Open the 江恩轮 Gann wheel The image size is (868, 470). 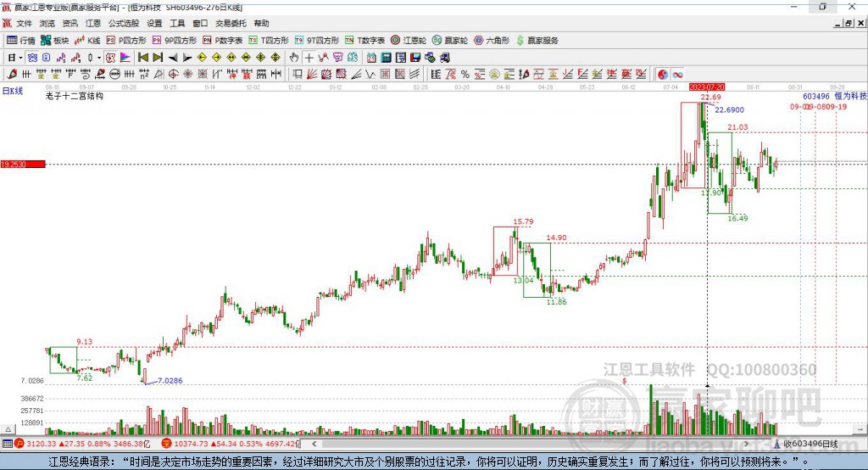(x=409, y=41)
